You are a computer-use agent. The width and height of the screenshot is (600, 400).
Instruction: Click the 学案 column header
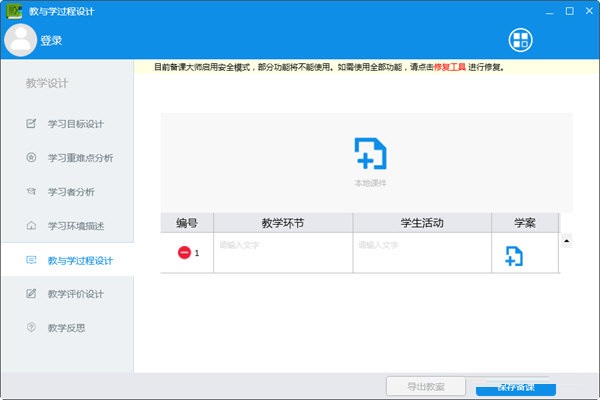pyautogui.click(x=525, y=223)
